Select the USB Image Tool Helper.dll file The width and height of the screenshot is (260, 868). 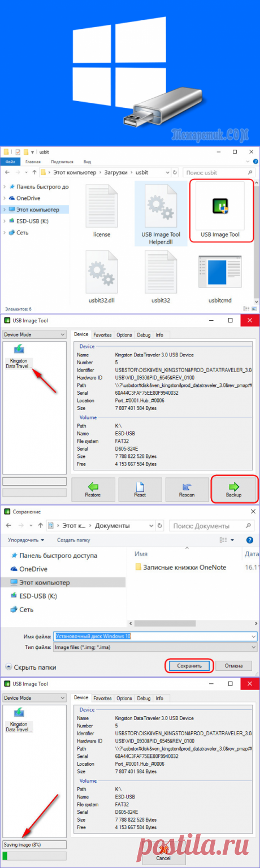tap(161, 212)
